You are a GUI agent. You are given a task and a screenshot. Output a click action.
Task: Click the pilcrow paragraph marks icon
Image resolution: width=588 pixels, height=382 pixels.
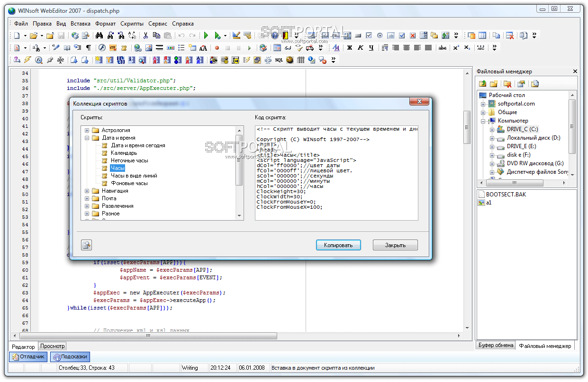pyautogui.click(x=89, y=48)
